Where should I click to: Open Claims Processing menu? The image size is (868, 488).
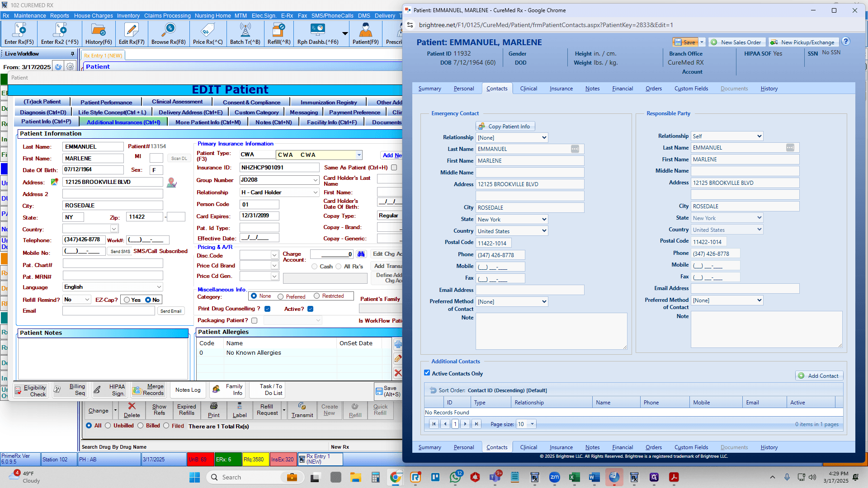pos(167,16)
